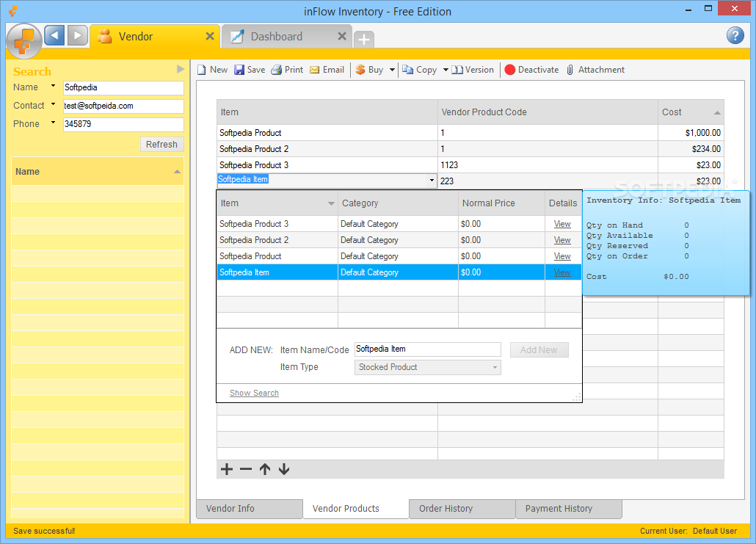Switch to the Vendor Products tab
Viewport: 756px width, 544px height.
point(356,509)
